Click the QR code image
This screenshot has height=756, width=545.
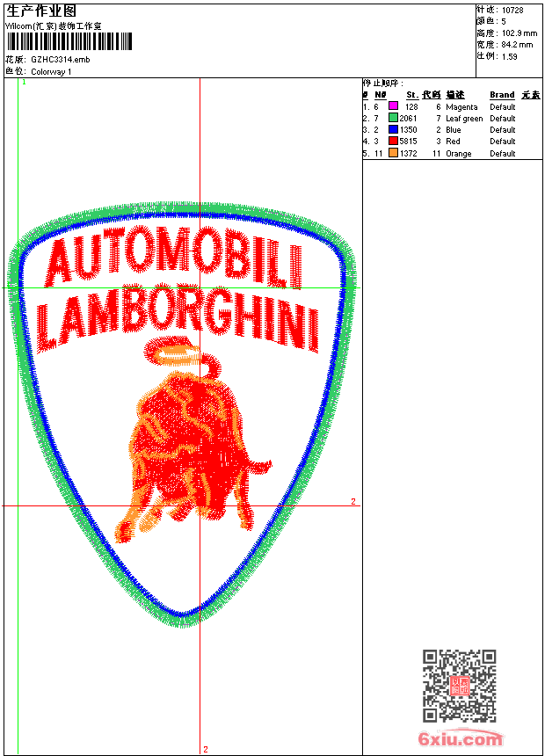(x=460, y=686)
